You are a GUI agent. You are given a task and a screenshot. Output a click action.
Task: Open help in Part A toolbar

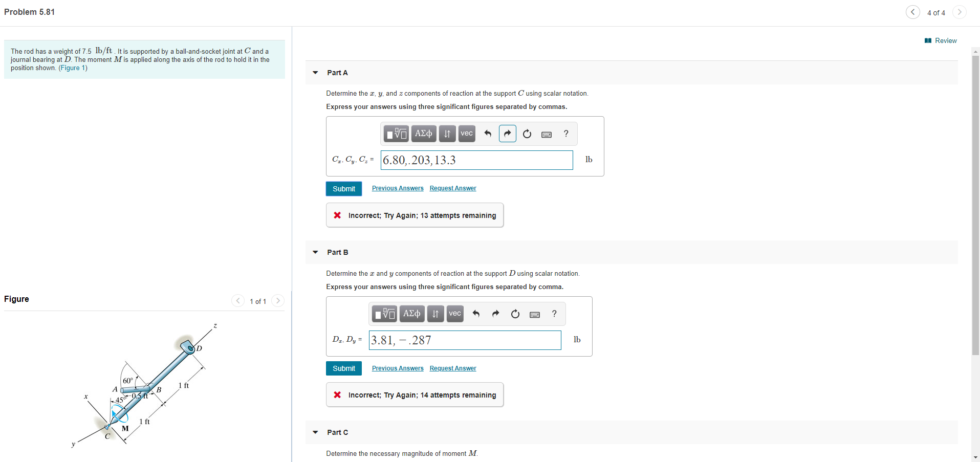tap(566, 134)
